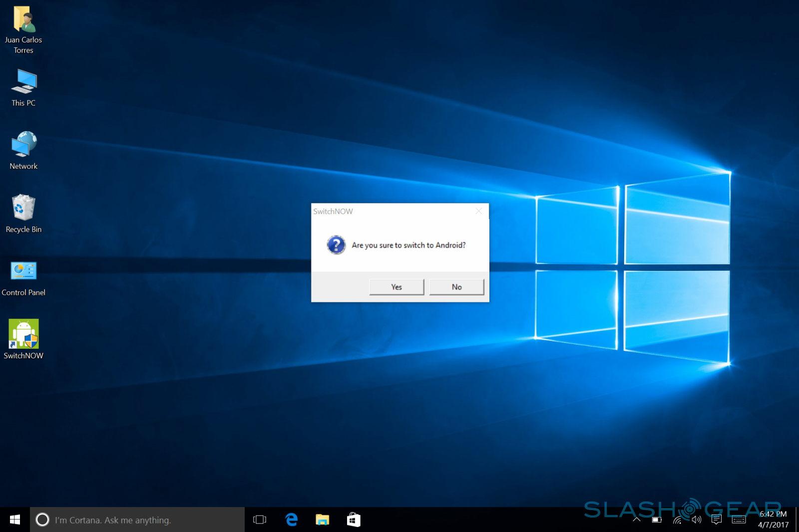
Task: Confirm switch to Android with Yes
Action: (397, 287)
